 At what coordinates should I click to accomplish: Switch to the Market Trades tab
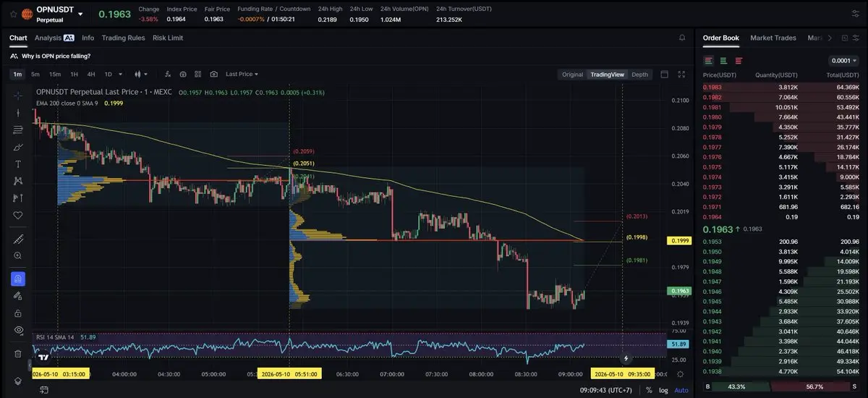[x=773, y=38]
